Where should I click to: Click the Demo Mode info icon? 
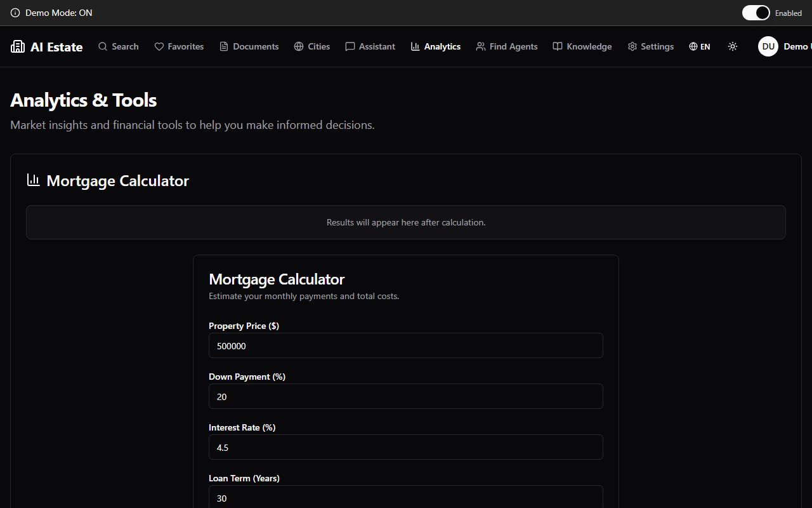pos(15,13)
